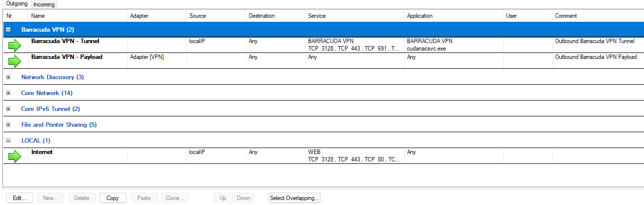Click File and Printer Sharing (5) label
The image size is (644, 205).
[x=59, y=125]
